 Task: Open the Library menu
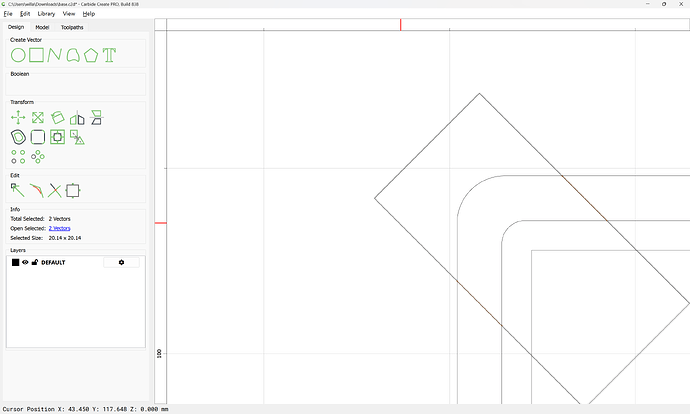(x=46, y=14)
